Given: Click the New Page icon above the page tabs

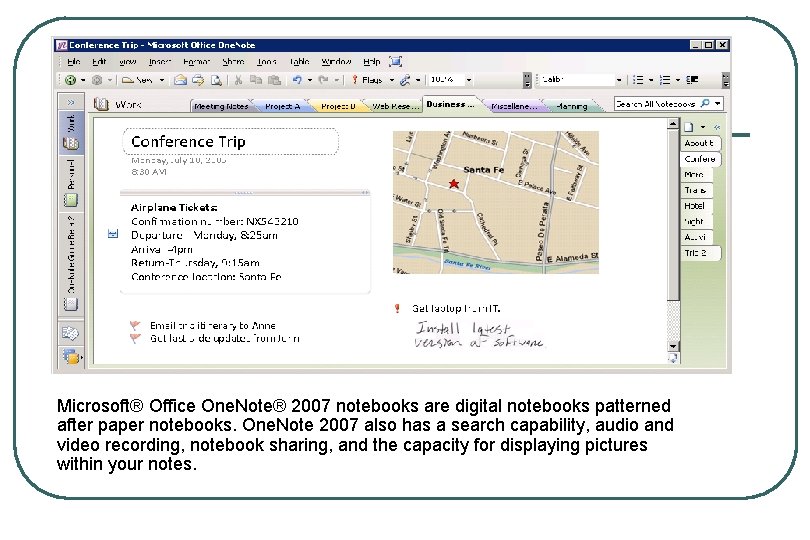Looking at the screenshot, I should click(689, 127).
